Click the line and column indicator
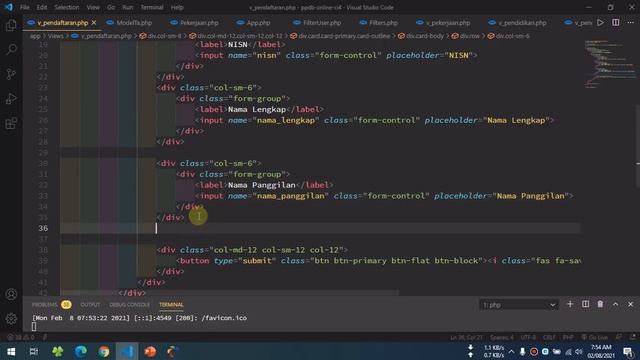Viewport: 640px width, 360px height. (466, 337)
